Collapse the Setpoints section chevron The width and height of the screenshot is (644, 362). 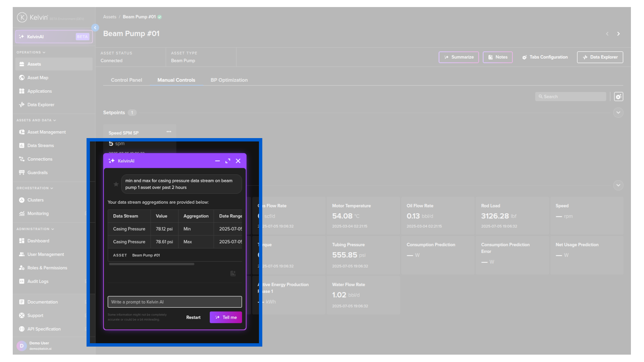pyautogui.click(x=618, y=113)
